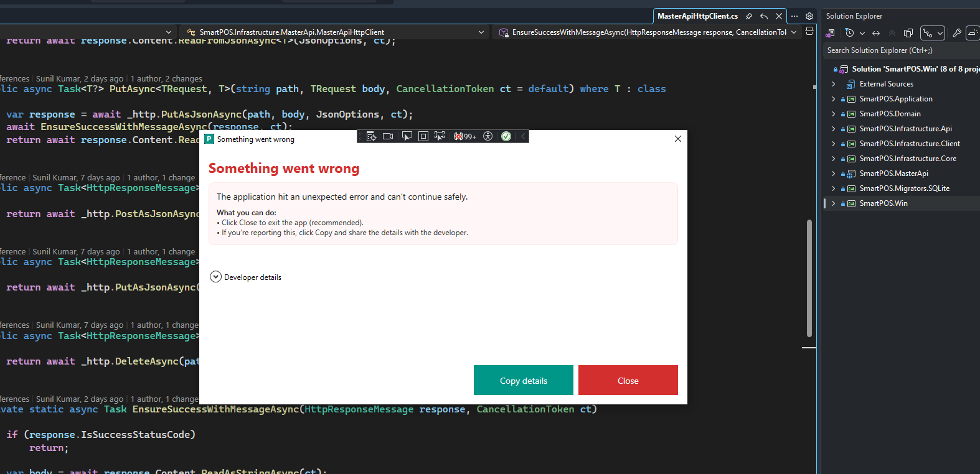The height and width of the screenshot is (474, 980).
Task: Expand the Developer details section
Action: tap(216, 277)
